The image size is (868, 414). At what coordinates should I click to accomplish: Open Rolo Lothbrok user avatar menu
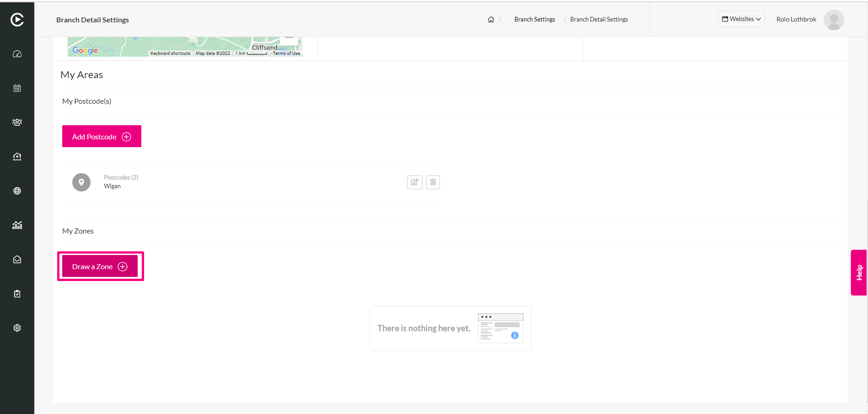834,20
